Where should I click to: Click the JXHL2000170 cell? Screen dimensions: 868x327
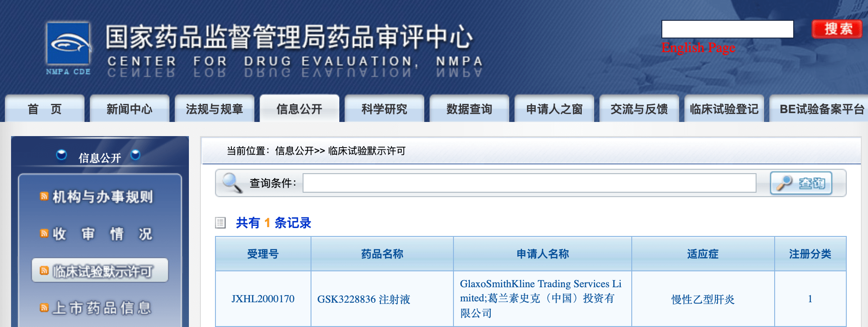(263, 299)
